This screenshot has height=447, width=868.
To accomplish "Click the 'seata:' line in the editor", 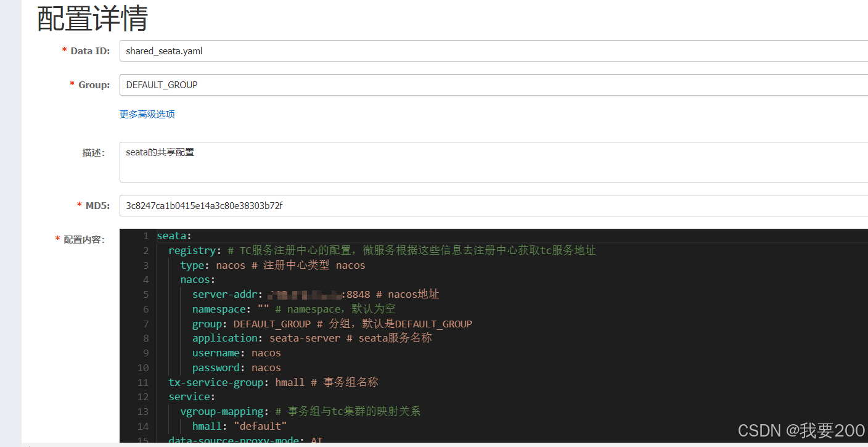I will click(x=174, y=236).
